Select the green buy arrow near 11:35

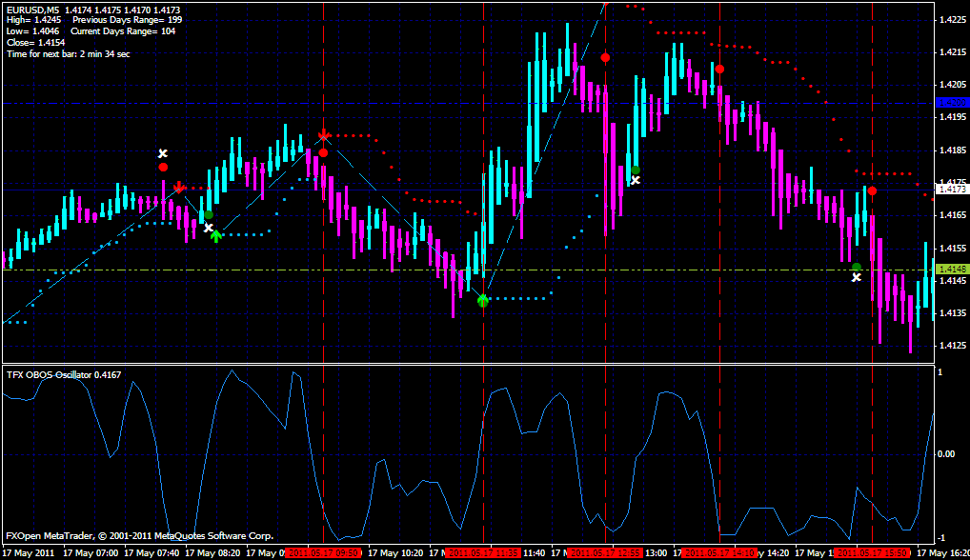tap(481, 298)
